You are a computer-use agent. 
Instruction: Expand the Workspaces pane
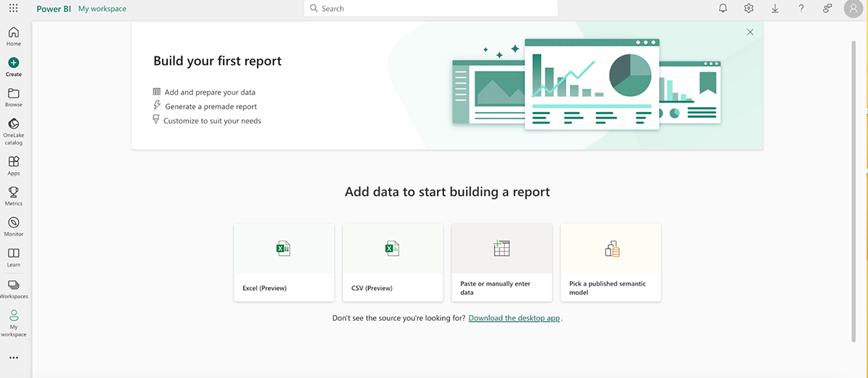14,289
